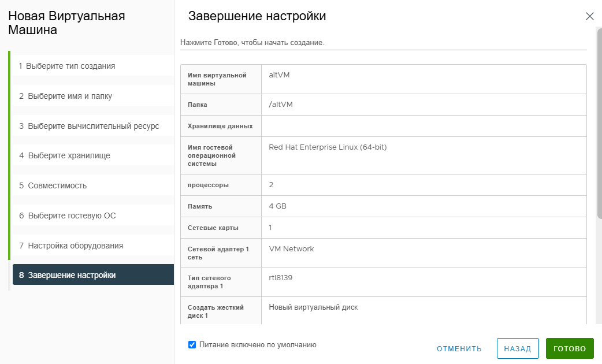Click the 'Память' row label
This screenshot has width=602, height=364.
point(200,206)
